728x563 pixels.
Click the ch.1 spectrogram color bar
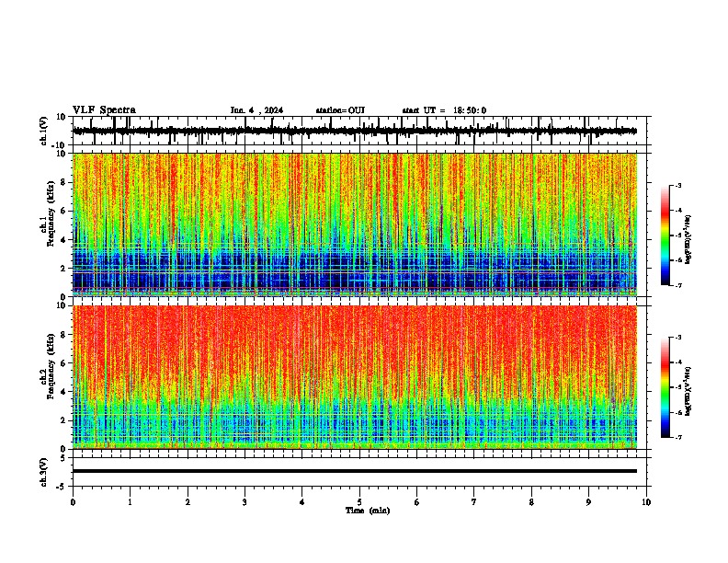coord(665,236)
